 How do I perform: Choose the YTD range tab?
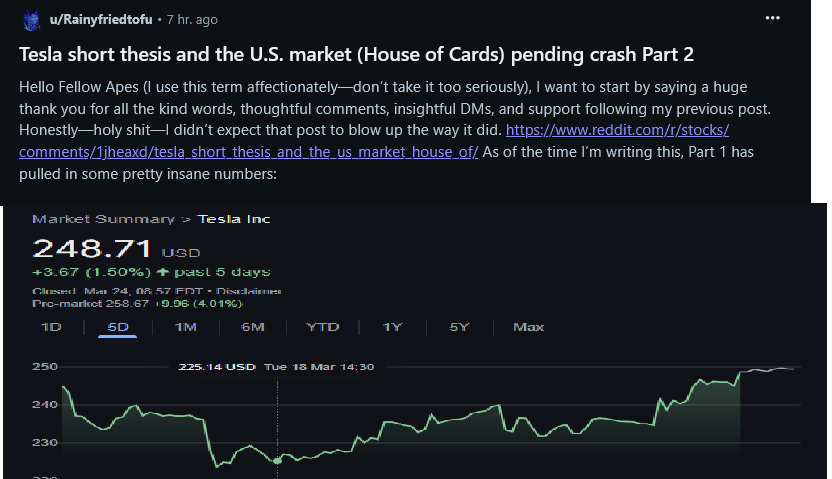click(322, 327)
